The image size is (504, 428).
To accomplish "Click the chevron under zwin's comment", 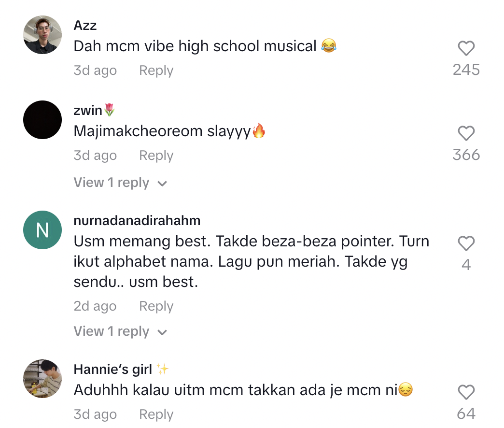I will tap(162, 184).
